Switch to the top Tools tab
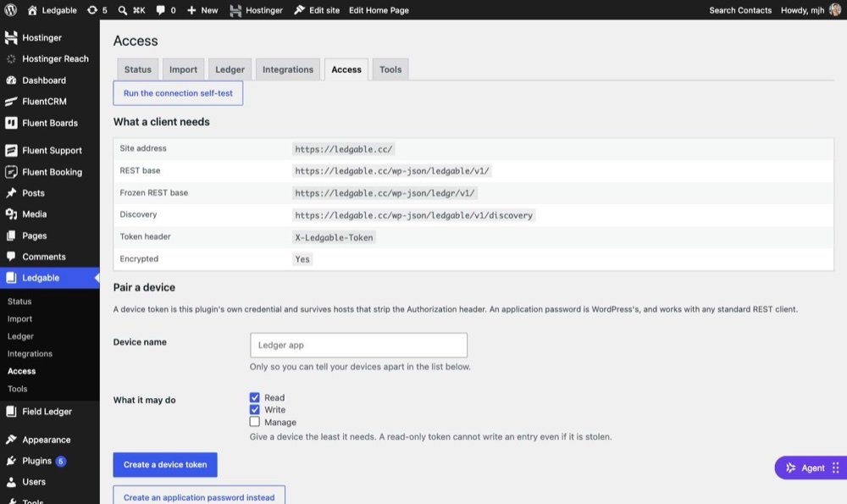This screenshot has width=847, height=504. click(390, 69)
